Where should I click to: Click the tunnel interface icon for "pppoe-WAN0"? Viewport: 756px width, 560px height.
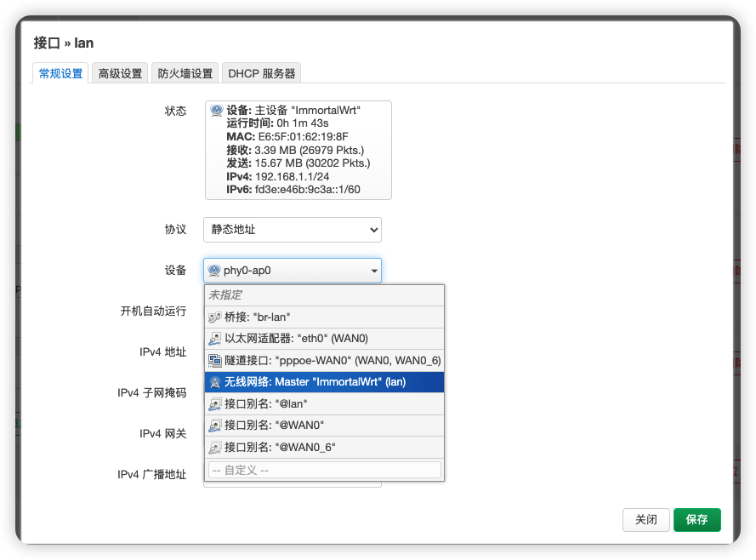pos(215,360)
